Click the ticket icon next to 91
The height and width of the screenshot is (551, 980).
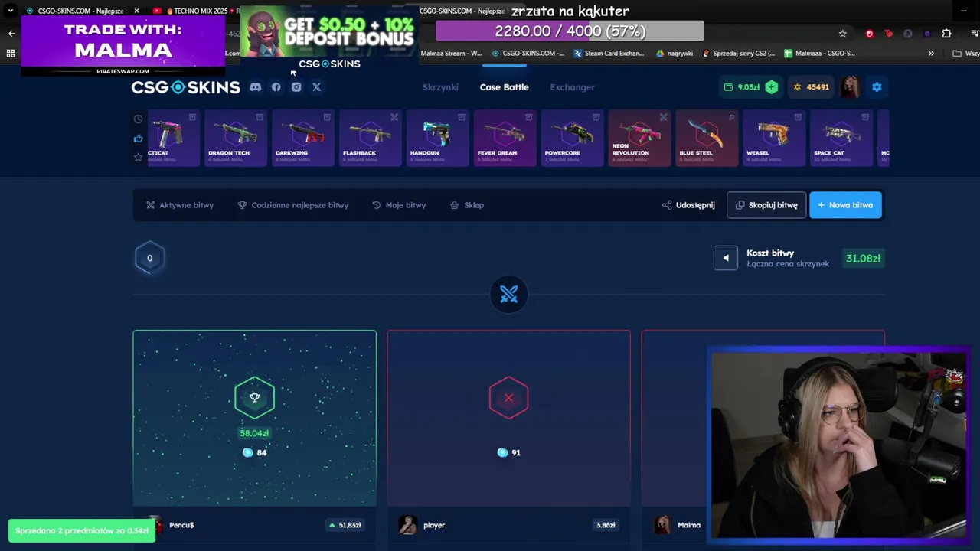coord(502,453)
